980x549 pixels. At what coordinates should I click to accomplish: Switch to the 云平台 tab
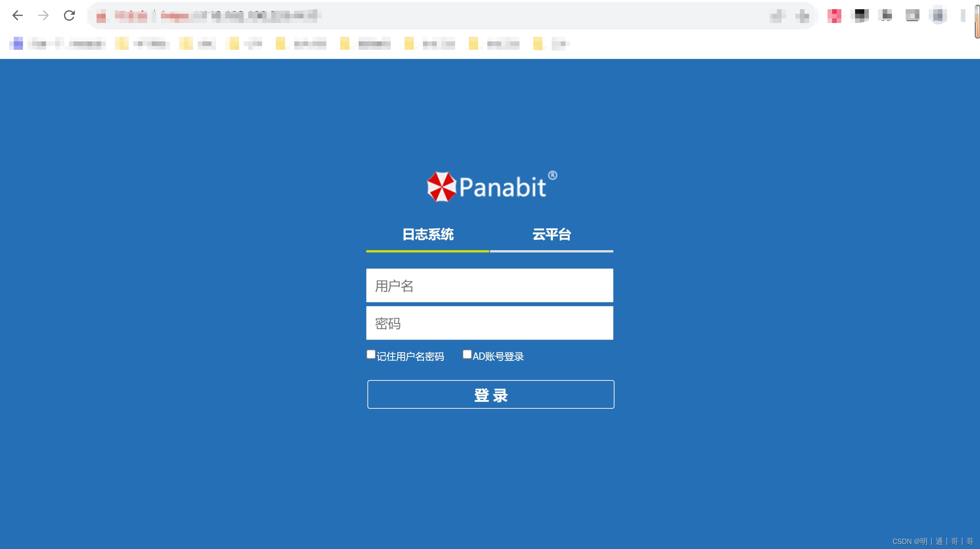click(x=552, y=234)
